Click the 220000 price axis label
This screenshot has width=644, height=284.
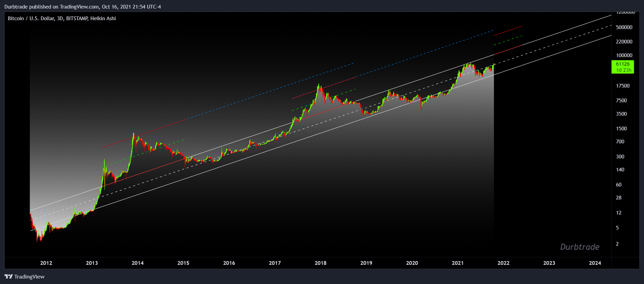(624, 42)
